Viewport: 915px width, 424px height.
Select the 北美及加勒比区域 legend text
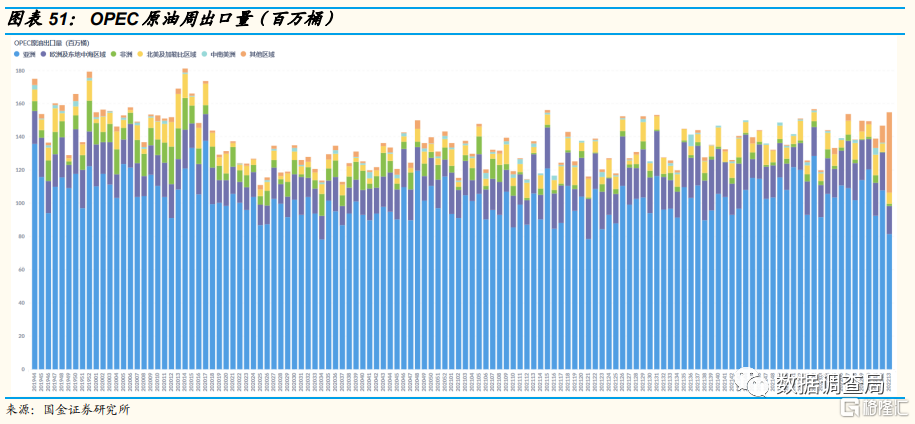coord(170,53)
